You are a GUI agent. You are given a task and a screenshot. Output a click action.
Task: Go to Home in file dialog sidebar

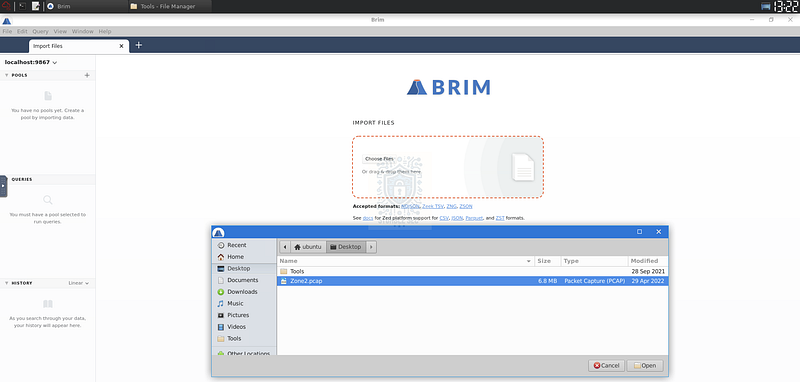pos(243,257)
